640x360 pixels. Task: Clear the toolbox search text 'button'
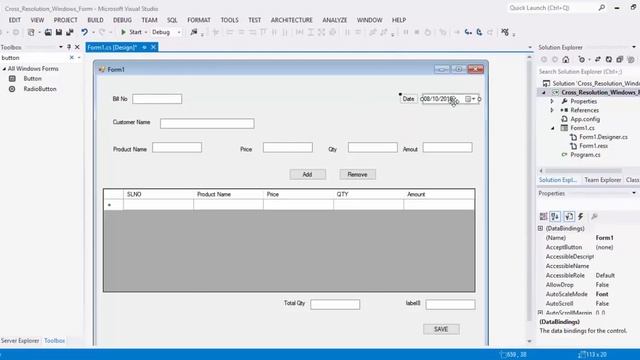tap(71, 58)
